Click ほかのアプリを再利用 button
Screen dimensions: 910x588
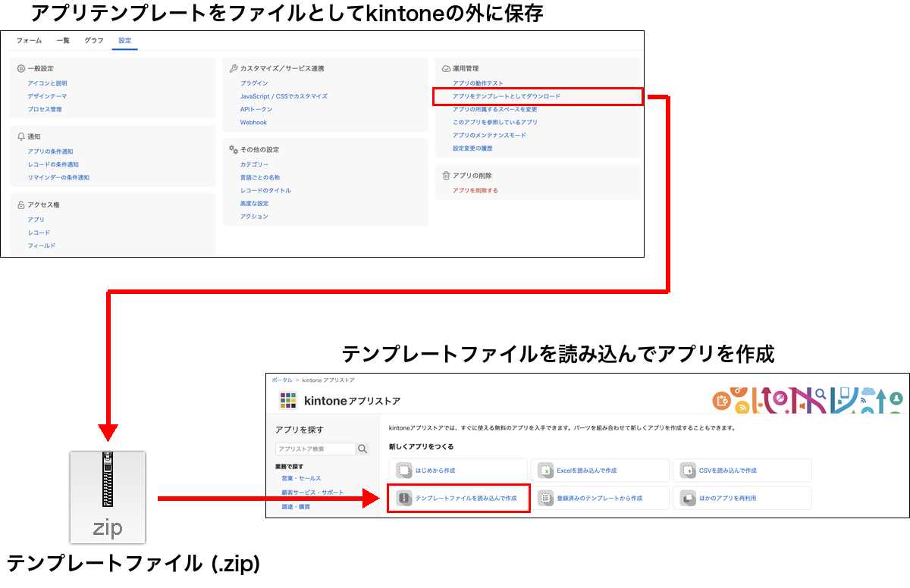point(742,498)
